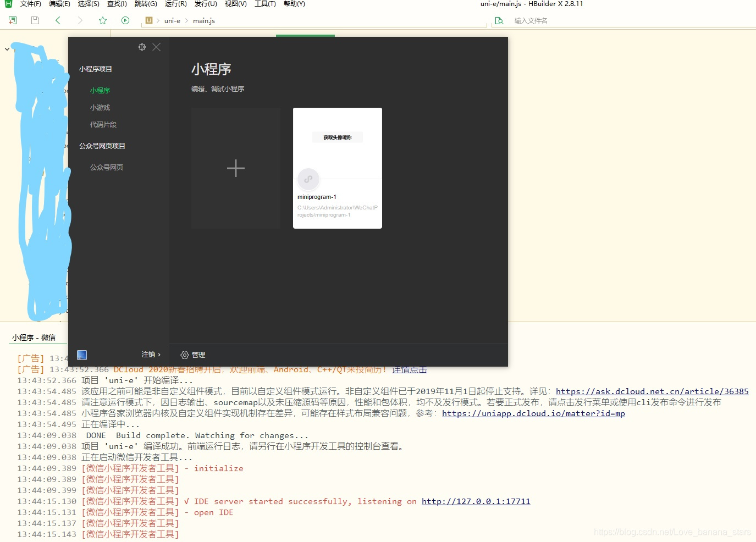Go back with the left arrow icon

(58, 20)
